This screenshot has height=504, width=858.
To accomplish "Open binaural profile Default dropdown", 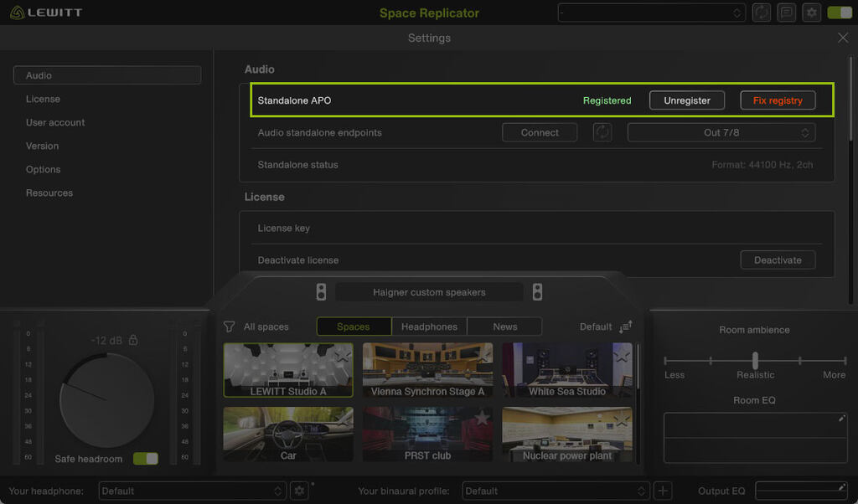I will pyautogui.click(x=556, y=491).
